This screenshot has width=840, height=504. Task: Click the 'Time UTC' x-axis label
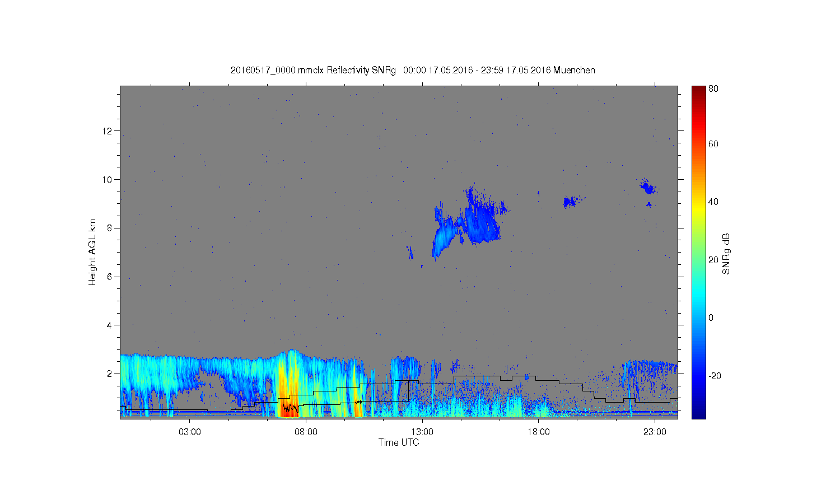pyautogui.click(x=399, y=442)
